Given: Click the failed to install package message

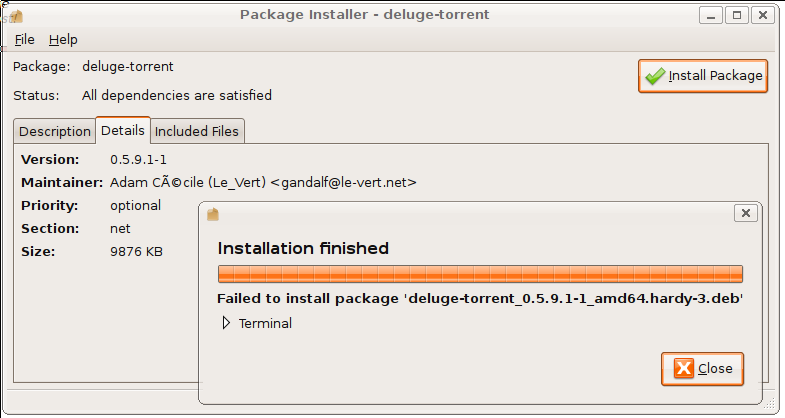Looking at the screenshot, I should click(480, 299).
